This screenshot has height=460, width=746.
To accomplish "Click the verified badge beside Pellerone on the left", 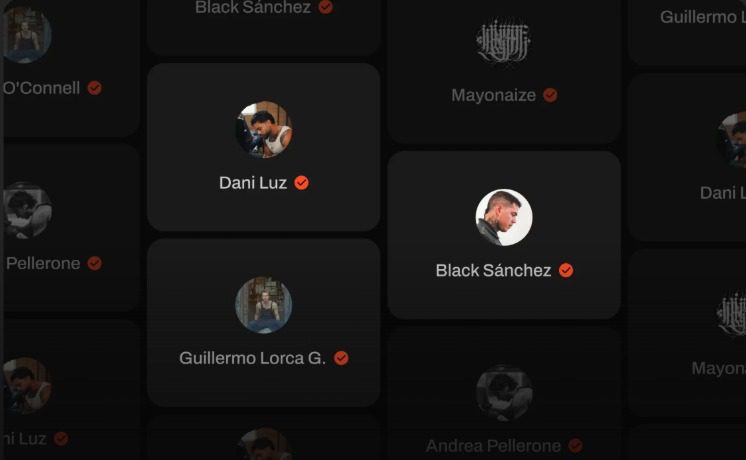I will [x=95, y=263].
